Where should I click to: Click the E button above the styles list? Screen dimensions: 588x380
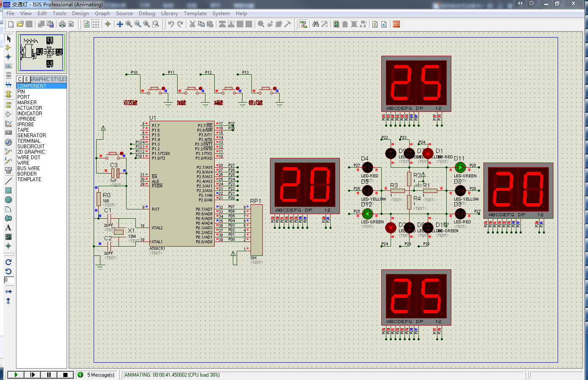27,79
